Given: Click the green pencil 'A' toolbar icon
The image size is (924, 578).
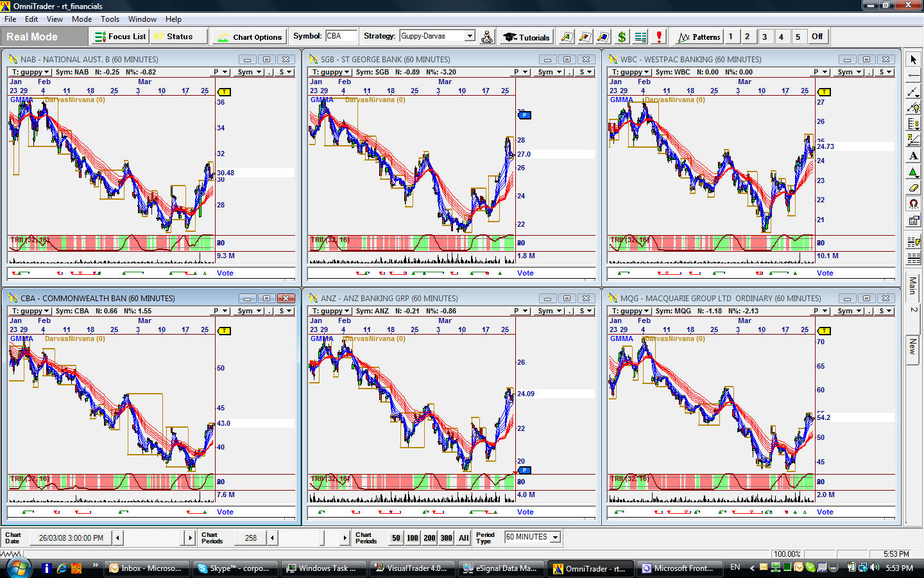Looking at the screenshot, I should (x=567, y=37).
